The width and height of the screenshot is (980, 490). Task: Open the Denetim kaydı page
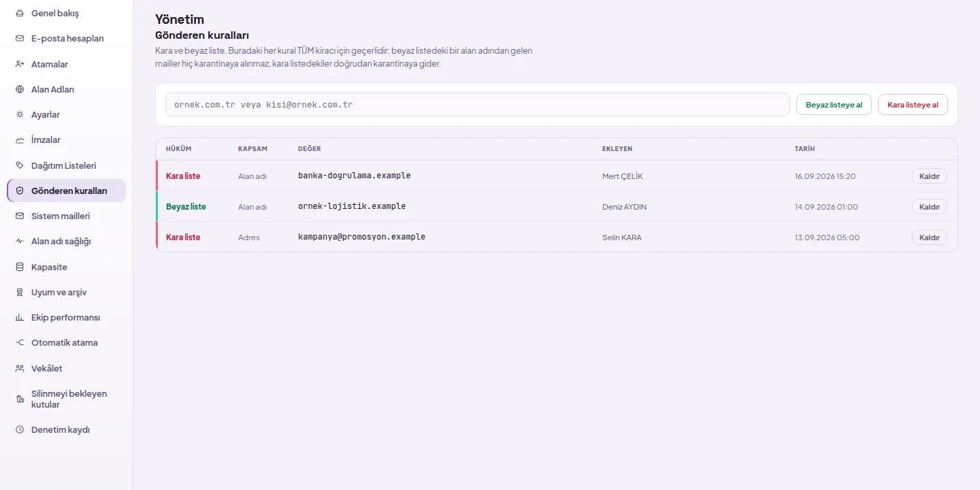pyautogui.click(x=66, y=430)
